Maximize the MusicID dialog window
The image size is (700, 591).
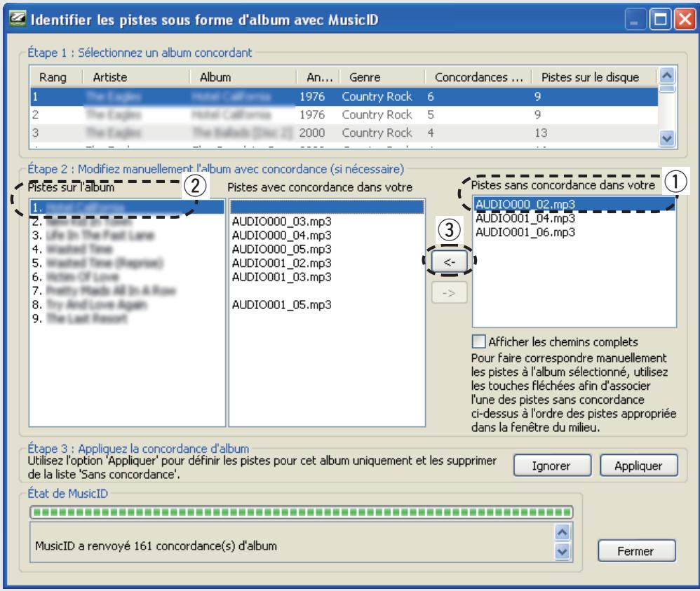tap(660, 20)
